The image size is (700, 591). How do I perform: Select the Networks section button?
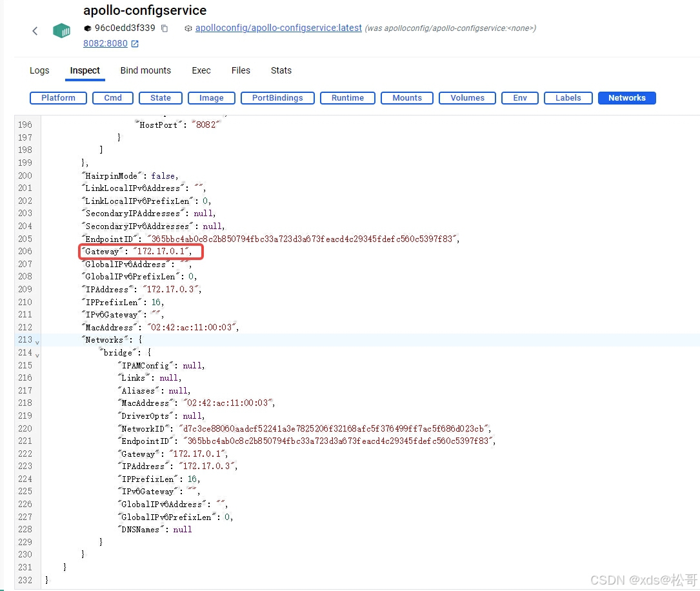(627, 98)
